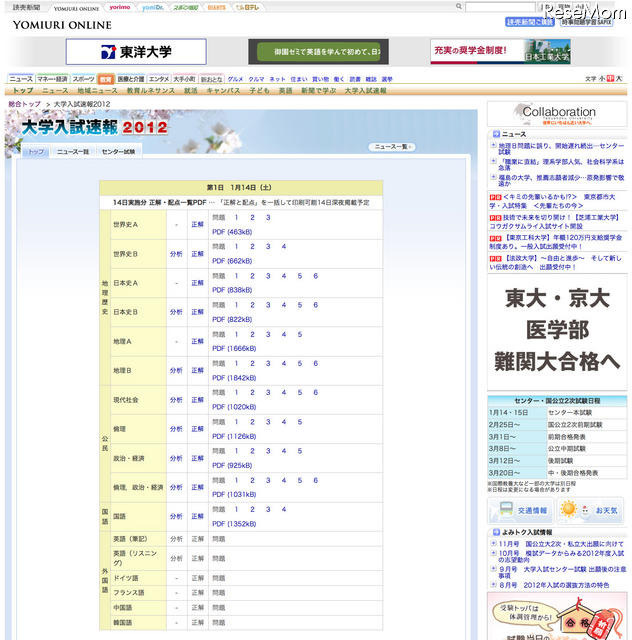Screen dimensions: 632x640
Task: Open the エンタメ menu item
Action: (159, 79)
